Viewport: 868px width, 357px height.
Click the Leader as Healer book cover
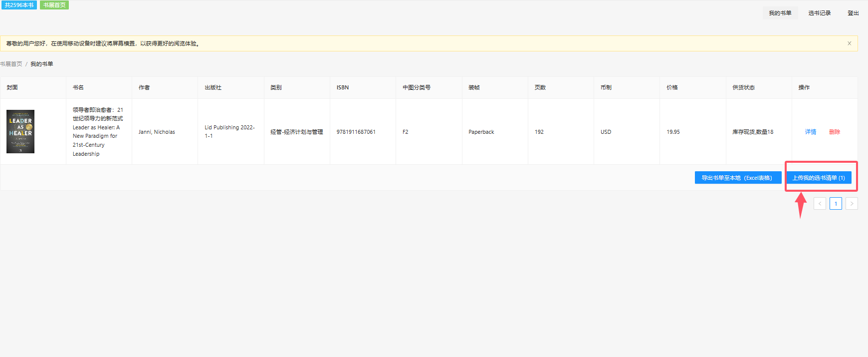20,132
